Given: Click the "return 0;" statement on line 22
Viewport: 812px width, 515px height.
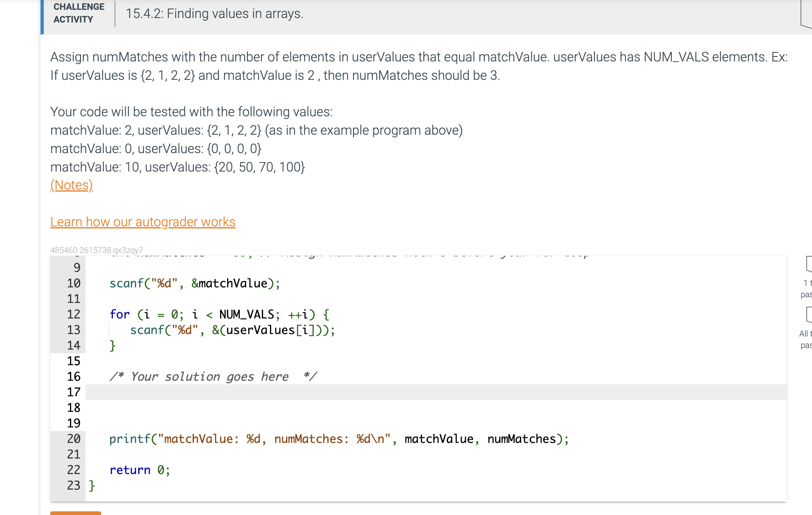Looking at the screenshot, I should coord(139,470).
